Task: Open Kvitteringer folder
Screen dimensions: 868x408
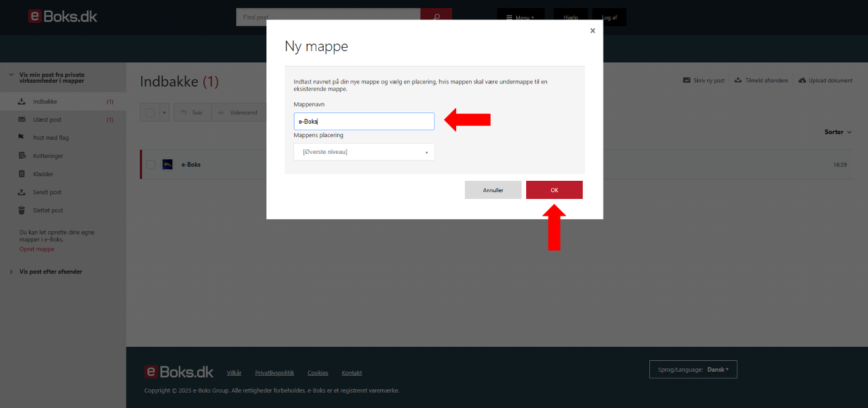Action: [63, 156]
